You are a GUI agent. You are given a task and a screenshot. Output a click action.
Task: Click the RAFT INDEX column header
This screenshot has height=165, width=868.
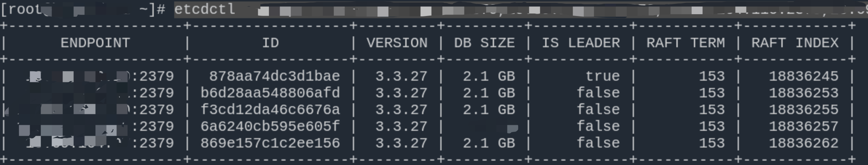(795, 43)
